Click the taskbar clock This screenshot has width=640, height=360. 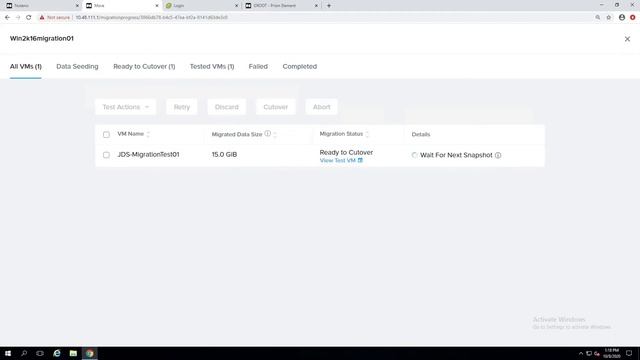(x=611, y=353)
